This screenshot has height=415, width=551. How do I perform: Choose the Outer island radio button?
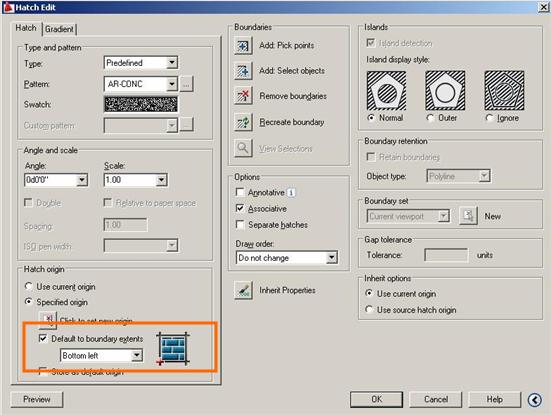[430, 118]
